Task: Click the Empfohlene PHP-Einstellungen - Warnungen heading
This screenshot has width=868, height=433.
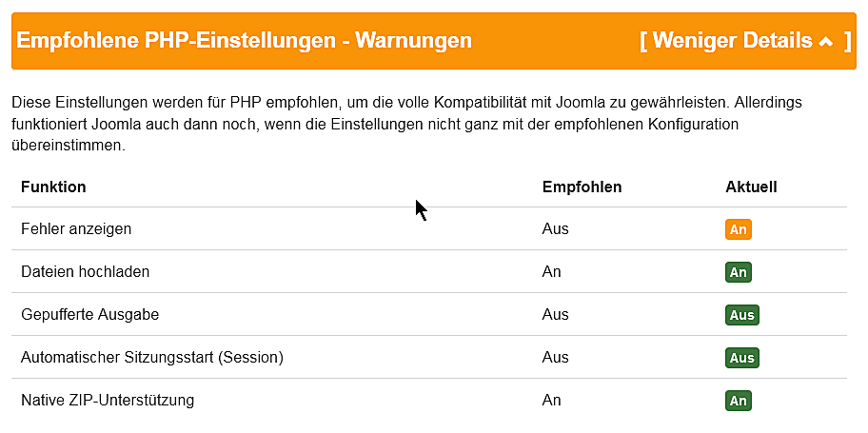Action: click(x=245, y=41)
